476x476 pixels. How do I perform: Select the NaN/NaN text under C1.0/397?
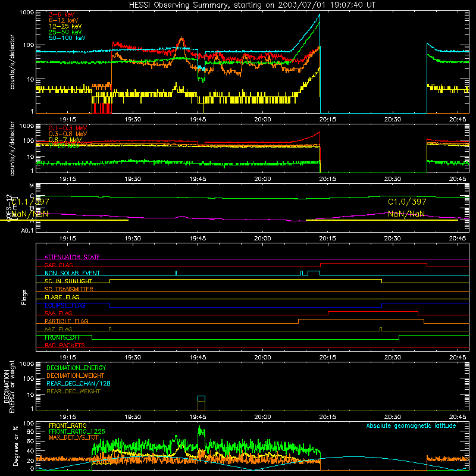(x=406, y=214)
